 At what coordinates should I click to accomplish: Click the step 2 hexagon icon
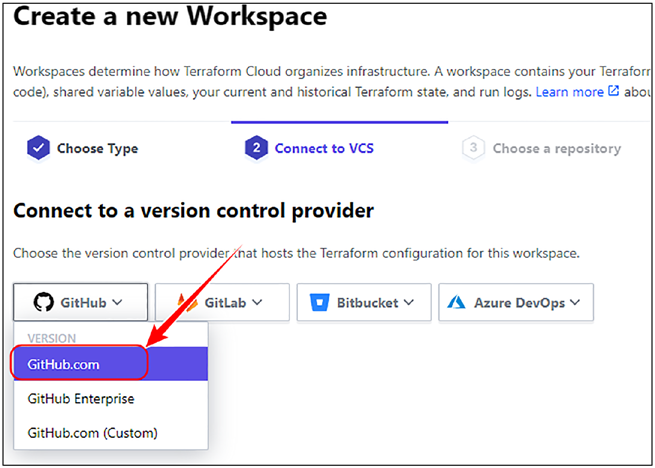pyautogui.click(x=256, y=148)
